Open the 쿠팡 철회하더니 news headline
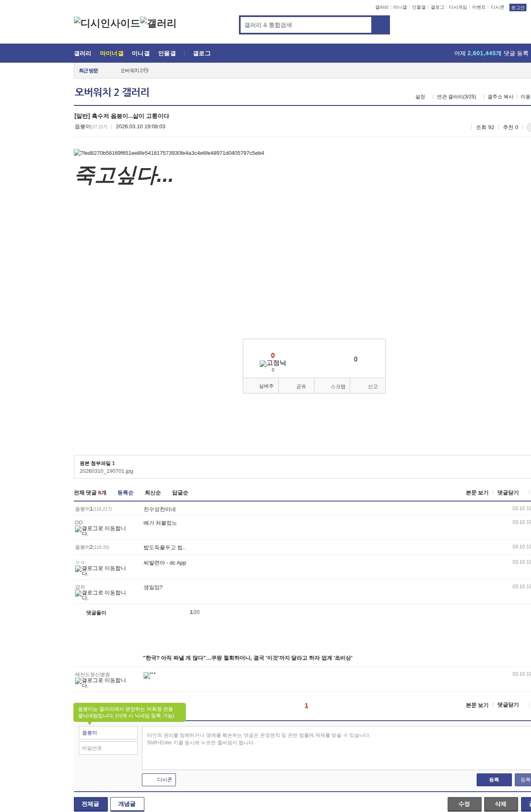This screenshot has width=531, height=812. 248,658
